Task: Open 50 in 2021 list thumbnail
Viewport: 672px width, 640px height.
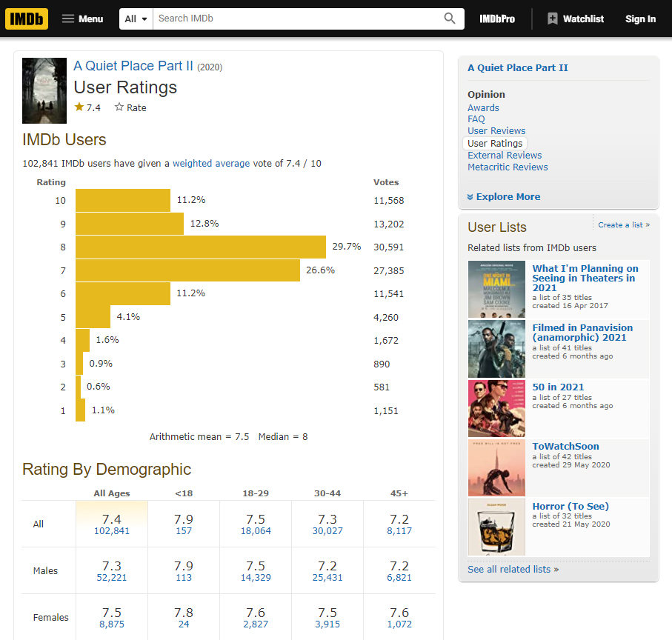Action: click(496, 408)
